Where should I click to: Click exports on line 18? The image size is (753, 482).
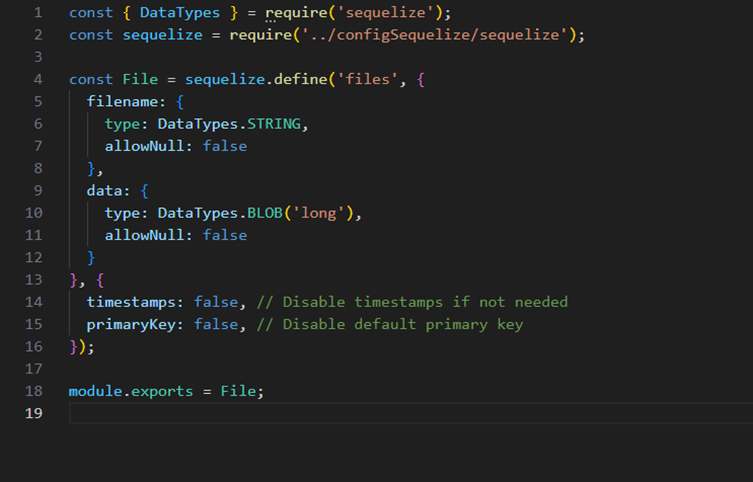[x=162, y=391]
